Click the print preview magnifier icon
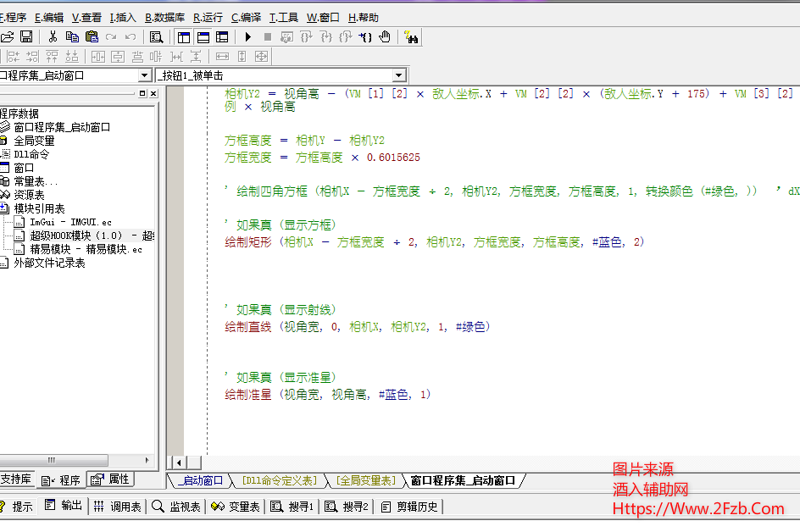800x532 pixels. coord(156,36)
